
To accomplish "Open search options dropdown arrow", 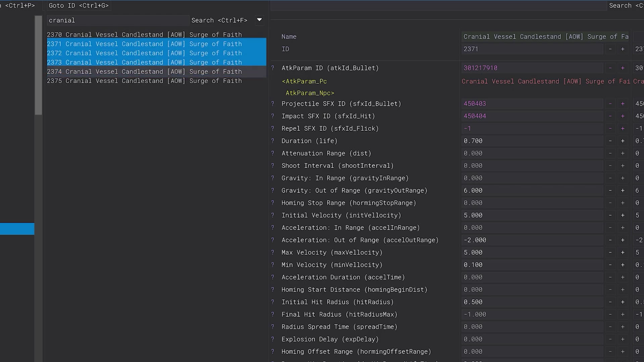I will point(259,20).
